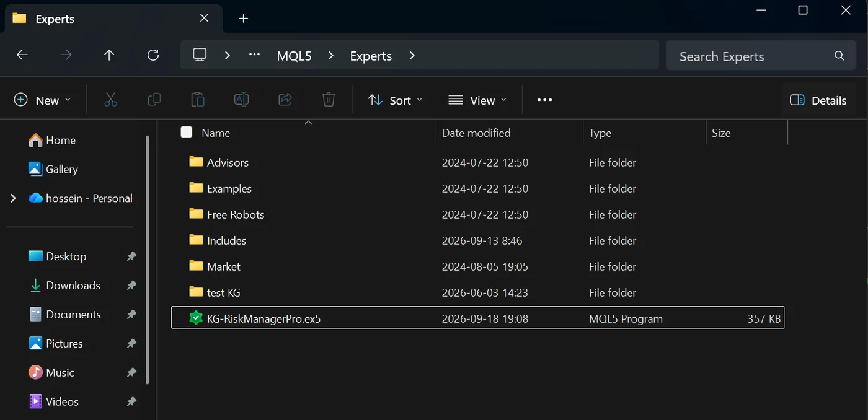
Task: Toggle the select-all checkbox in header
Action: click(186, 132)
